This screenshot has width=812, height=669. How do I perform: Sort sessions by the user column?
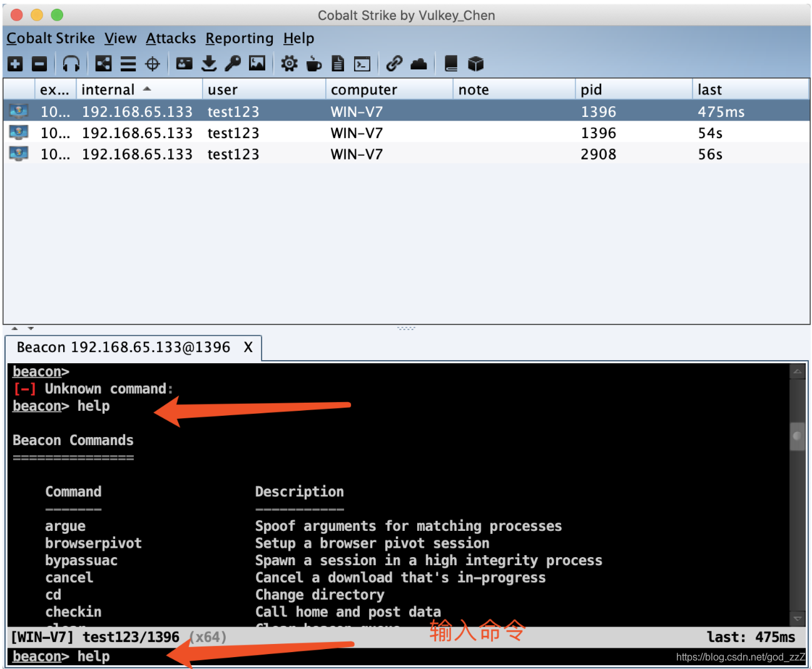click(x=263, y=89)
